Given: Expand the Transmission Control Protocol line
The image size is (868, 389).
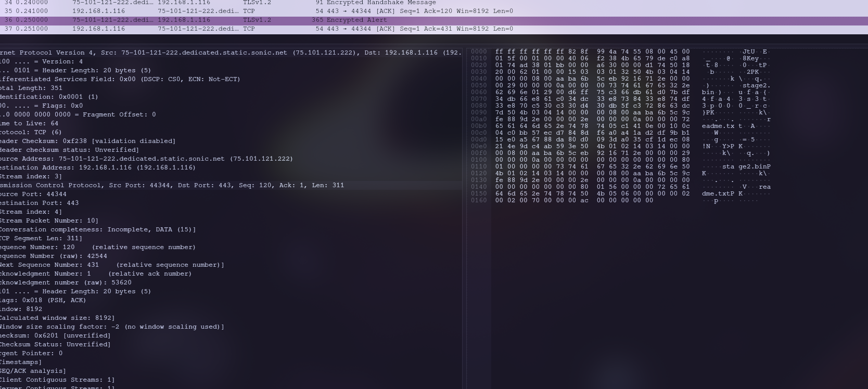Looking at the screenshot, I should [172, 185].
